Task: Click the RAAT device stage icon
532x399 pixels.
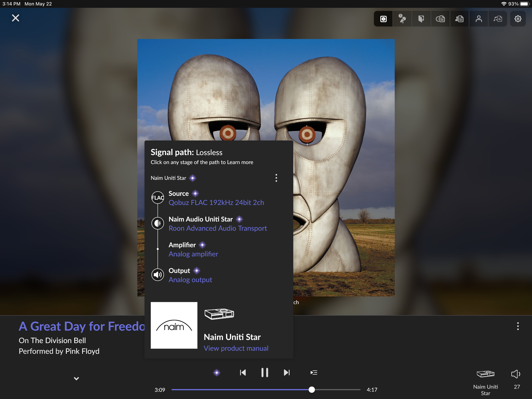Action: [158, 223]
